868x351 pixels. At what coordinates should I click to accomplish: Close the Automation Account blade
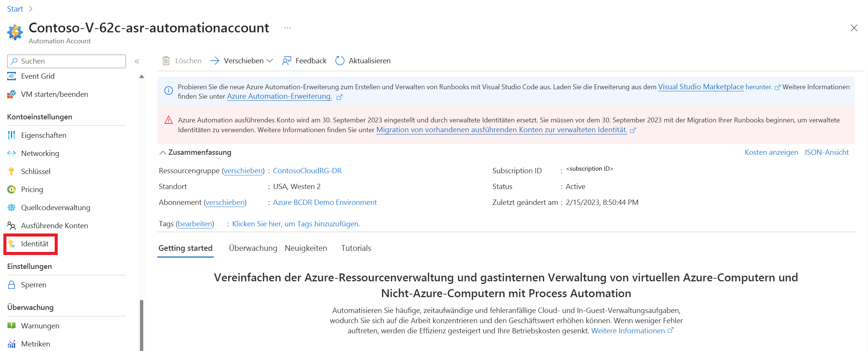point(854,28)
